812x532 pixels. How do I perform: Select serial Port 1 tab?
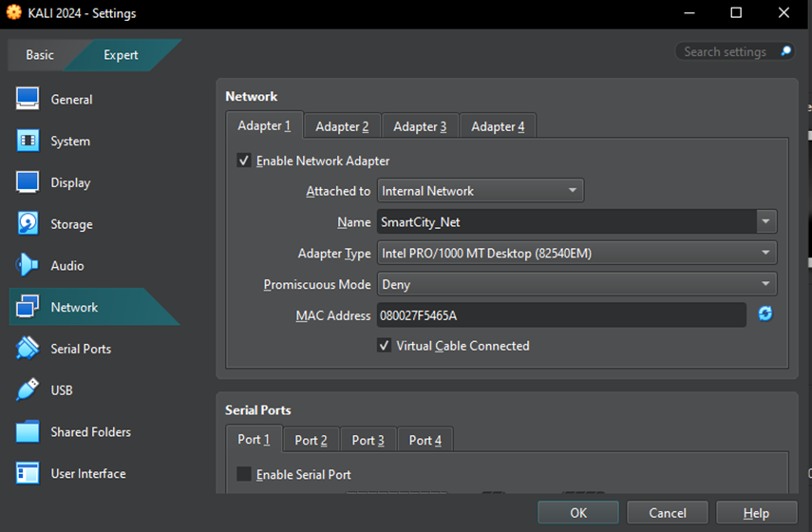tap(254, 439)
